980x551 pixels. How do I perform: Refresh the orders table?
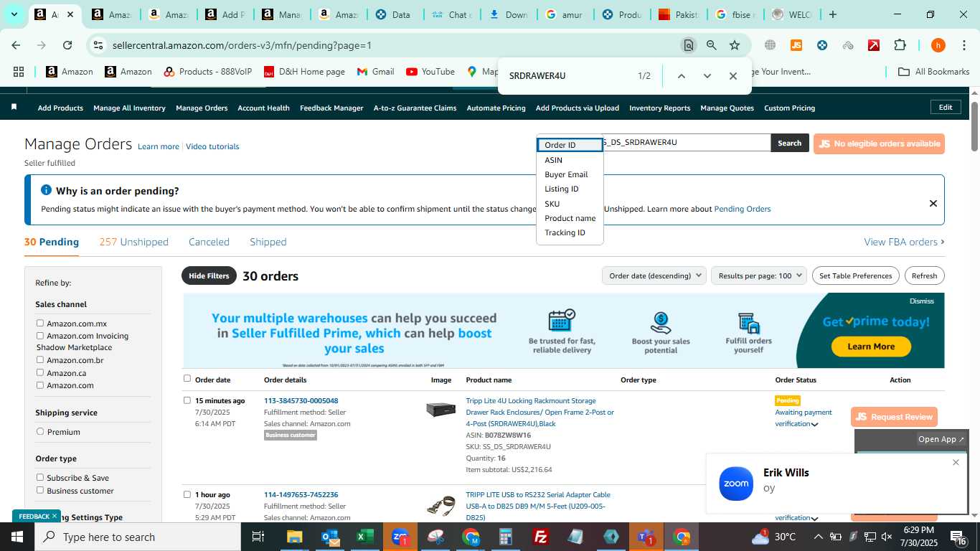coord(924,275)
